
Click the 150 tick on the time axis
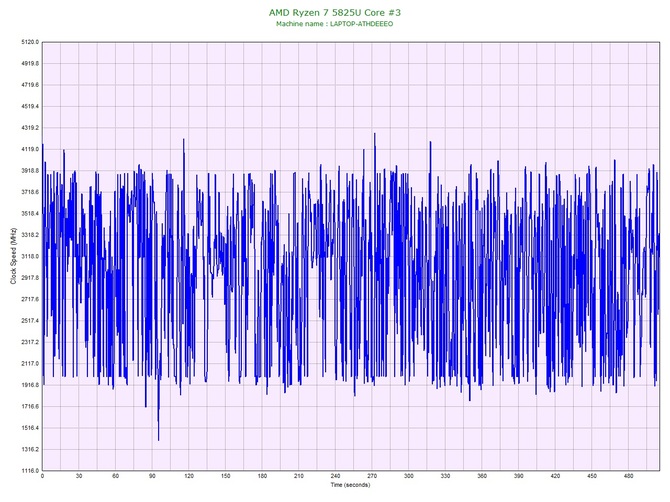click(x=226, y=476)
